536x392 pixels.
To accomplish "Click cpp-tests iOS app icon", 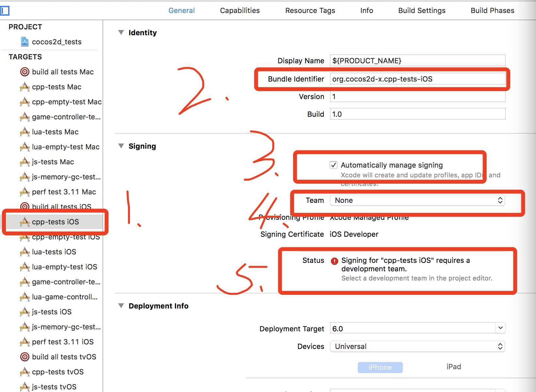I will pos(24,222).
